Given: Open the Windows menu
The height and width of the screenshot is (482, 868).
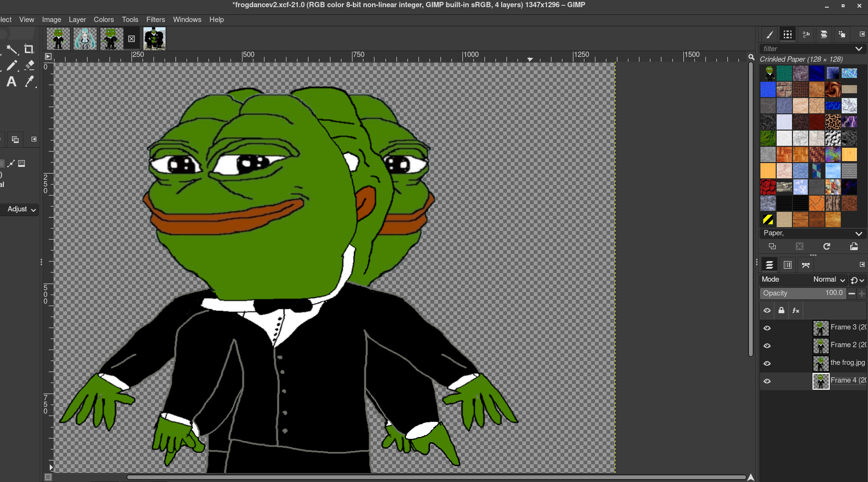Looking at the screenshot, I should [x=187, y=20].
